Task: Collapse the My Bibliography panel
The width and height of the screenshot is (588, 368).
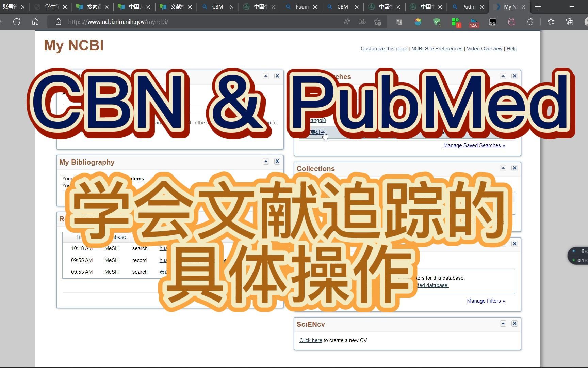Action: (266, 161)
